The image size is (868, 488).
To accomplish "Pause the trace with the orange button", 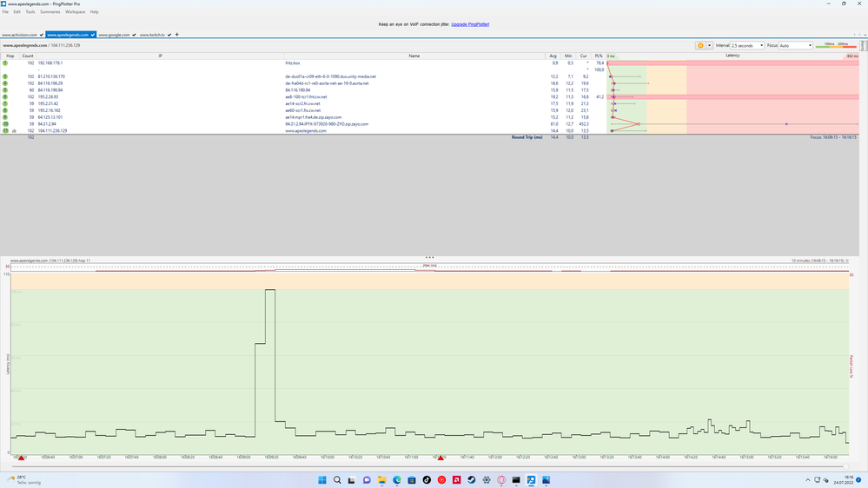I will click(700, 45).
